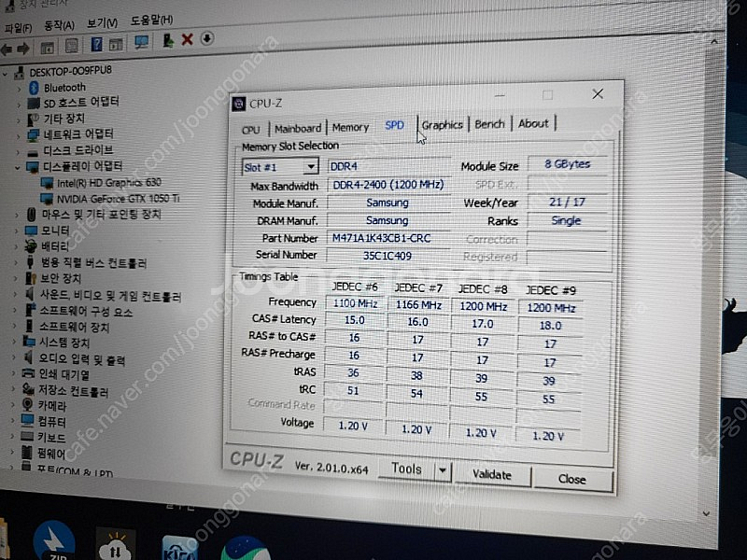Switch to the Bench tab
The width and height of the screenshot is (747, 560).
point(489,124)
